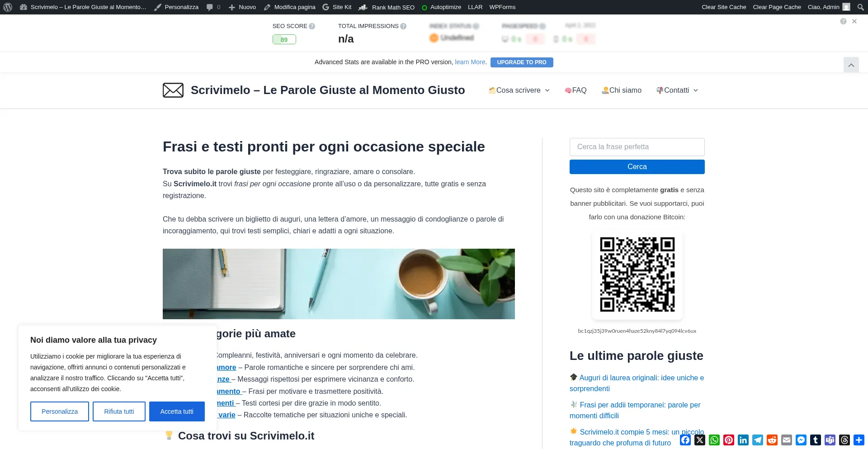Collapse the Rank Math stats panel
Image resolution: width=868 pixels, height=449 pixels.
[851, 65]
